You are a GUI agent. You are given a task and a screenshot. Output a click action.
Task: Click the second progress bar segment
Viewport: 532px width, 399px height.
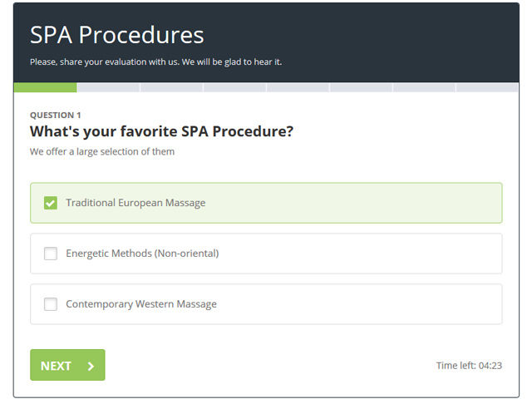pyautogui.click(x=109, y=87)
